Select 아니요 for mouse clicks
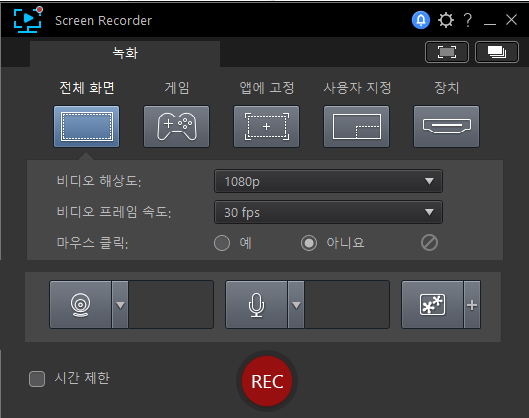 (x=309, y=243)
